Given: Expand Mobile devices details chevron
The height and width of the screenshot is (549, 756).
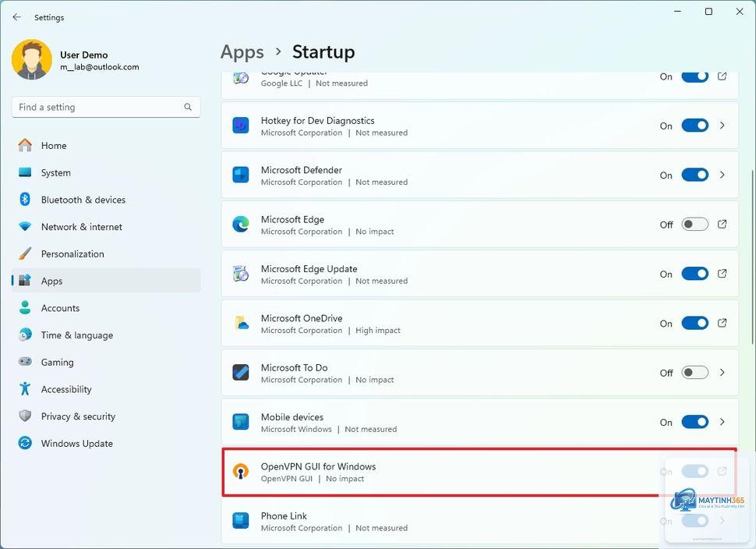Looking at the screenshot, I should [x=722, y=422].
